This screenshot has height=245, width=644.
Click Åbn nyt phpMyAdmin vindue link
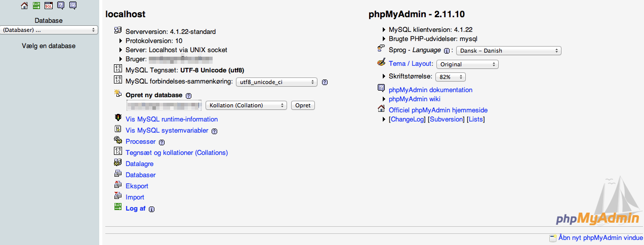tap(600, 237)
